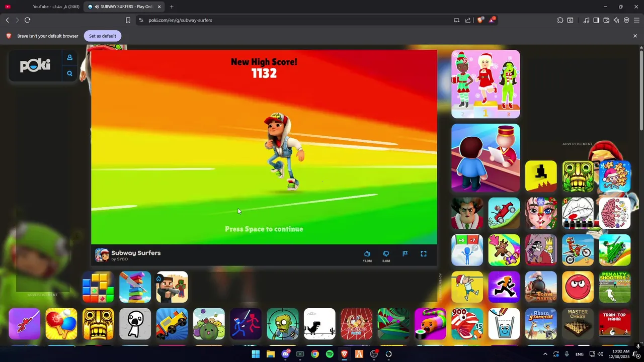The width and height of the screenshot is (644, 362).
Task: Click the install app icon in address bar
Action: pyautogui.click(x=456, y=20)
